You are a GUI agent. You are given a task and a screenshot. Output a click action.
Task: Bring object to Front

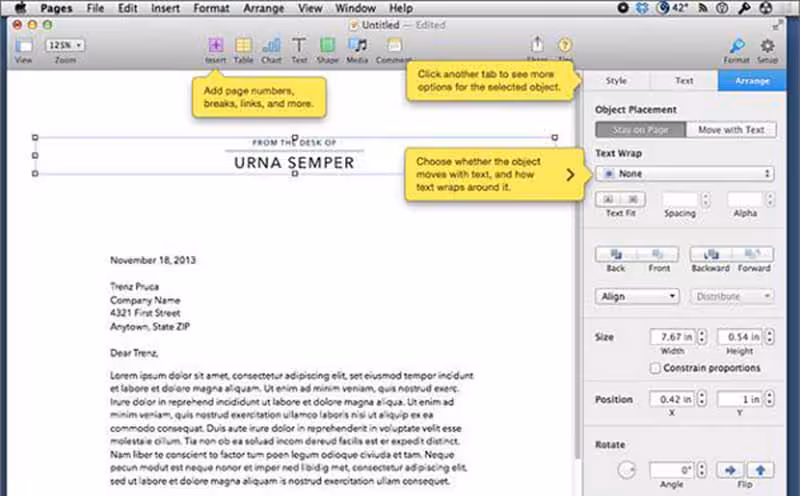[x=658, y=254]
